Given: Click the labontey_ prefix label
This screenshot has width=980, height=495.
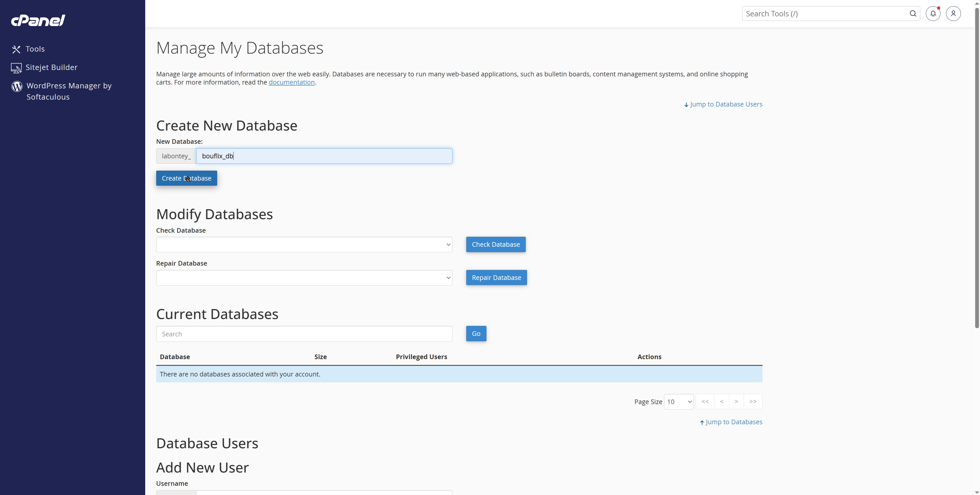Looking at the screenshot, I should tap(176, 156).
